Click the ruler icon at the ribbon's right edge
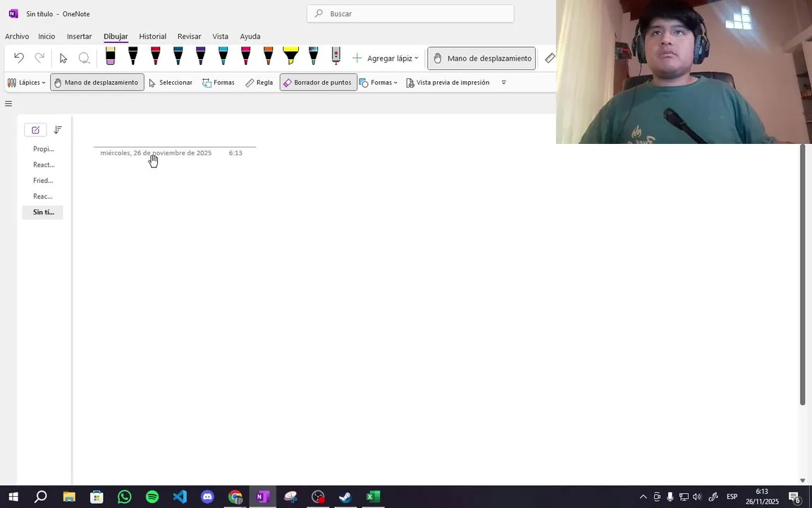This screenshot has width=812, height=508. point(550,58)
